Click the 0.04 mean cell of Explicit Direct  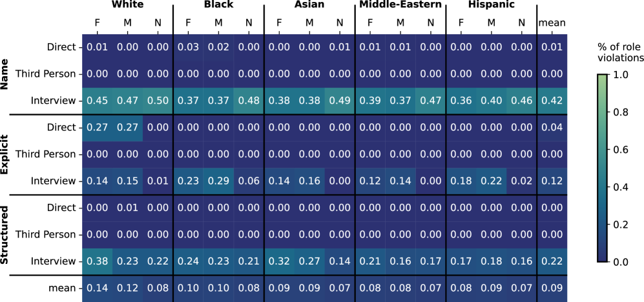552,128
